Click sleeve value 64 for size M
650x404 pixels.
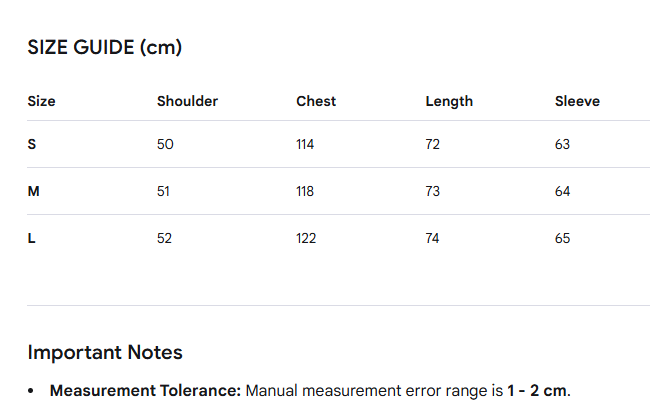click(562, 191)
